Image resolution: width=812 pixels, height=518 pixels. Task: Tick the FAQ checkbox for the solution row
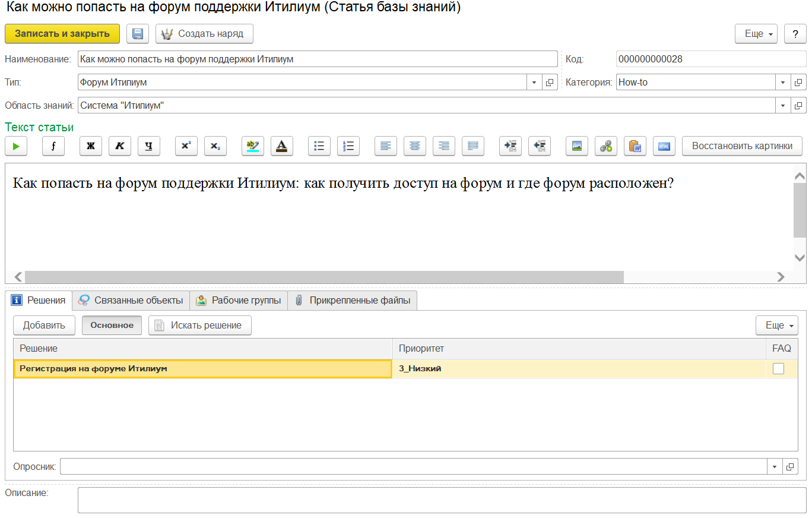coord(778,369)
